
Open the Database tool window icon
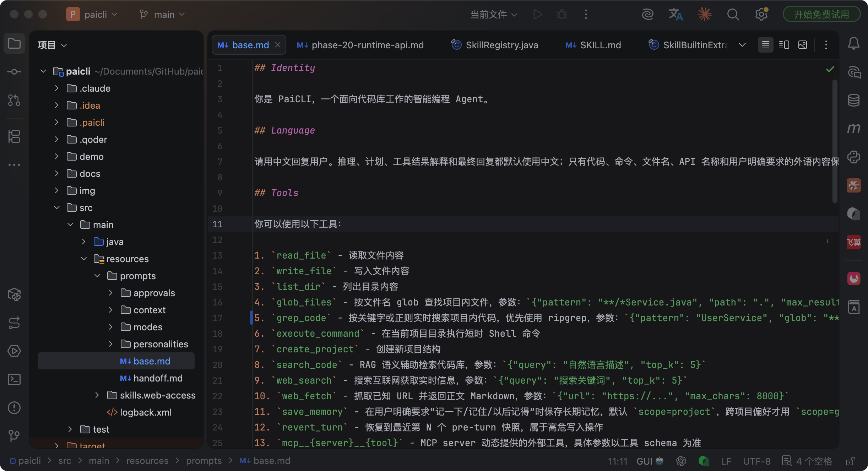coord(854,100)
